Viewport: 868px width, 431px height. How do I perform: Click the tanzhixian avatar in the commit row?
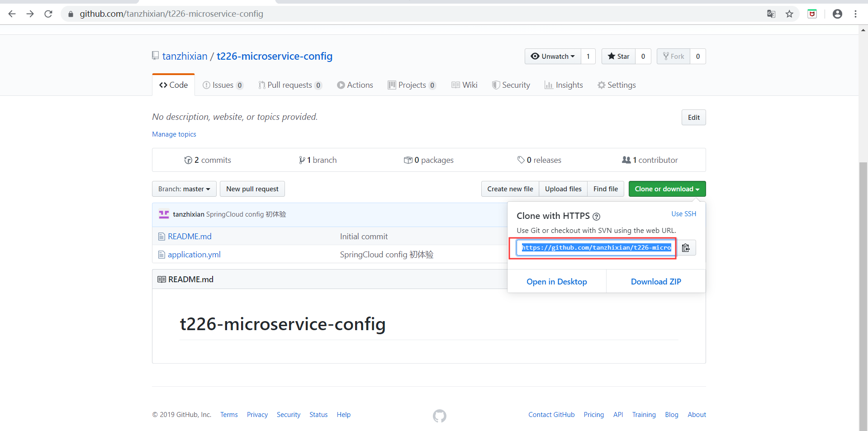164,214
